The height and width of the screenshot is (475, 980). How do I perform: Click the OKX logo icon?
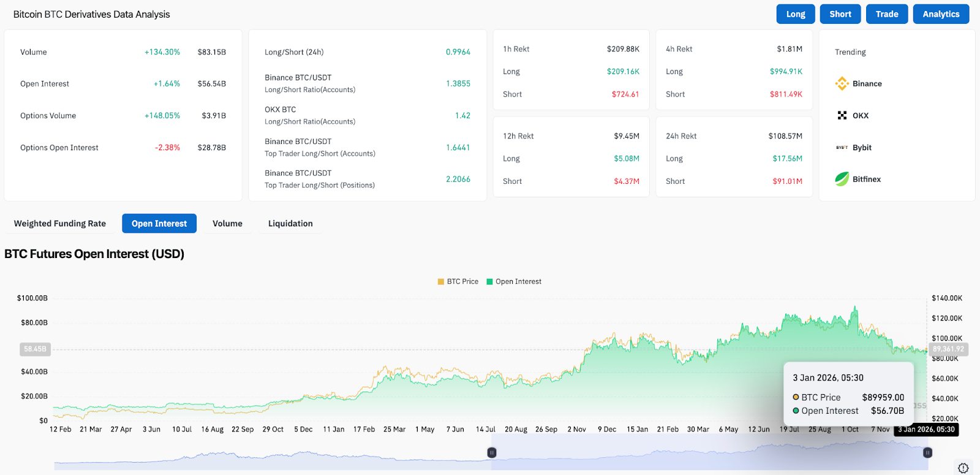[842, 115]
